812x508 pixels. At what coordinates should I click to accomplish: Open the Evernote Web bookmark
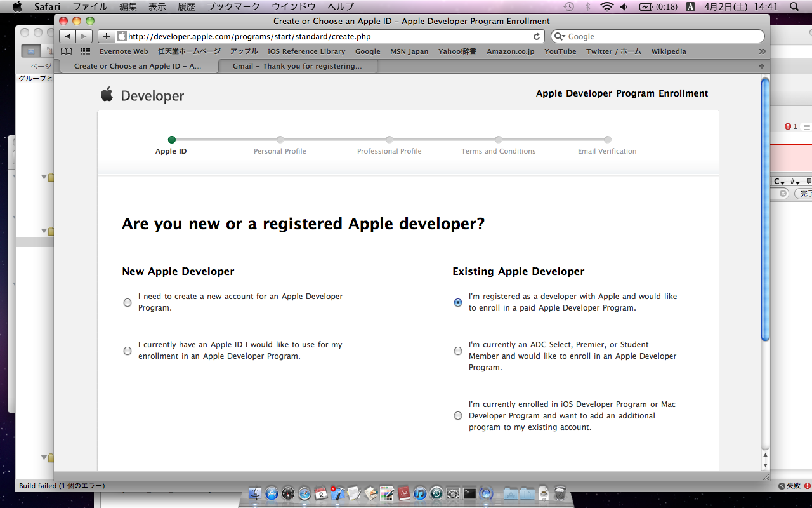(124, 51)
